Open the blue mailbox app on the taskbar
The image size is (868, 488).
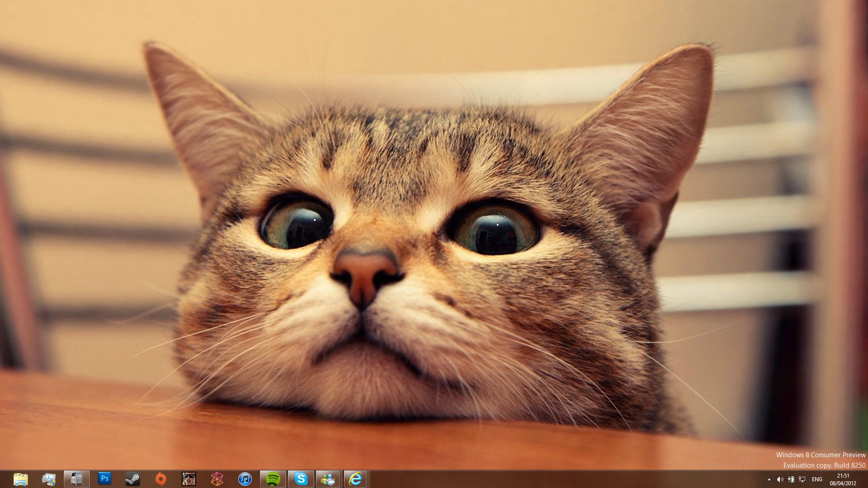coord(77,479)
